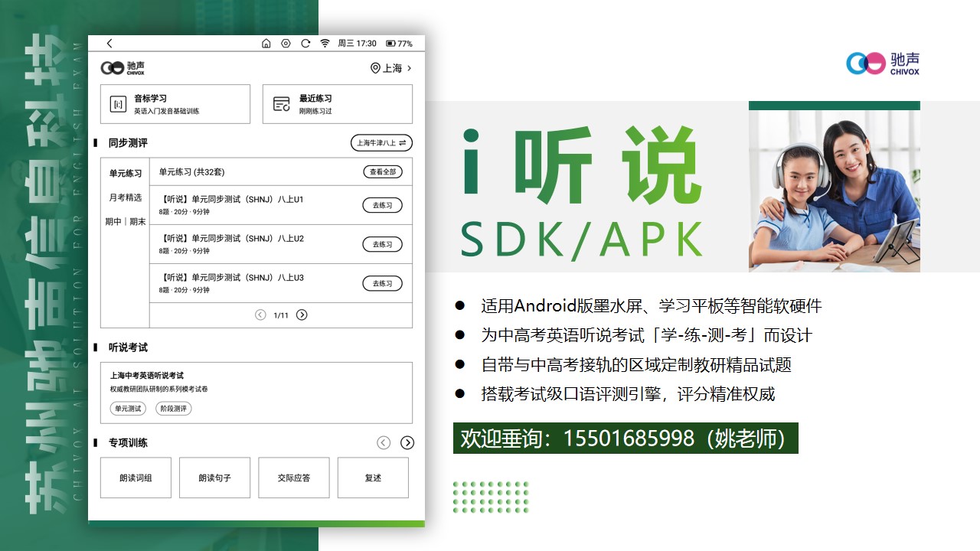Image resolution: width=980 pixels, height=551 pixels.
Task: Click 去练习 for the 八上U2 test
Action: 382,244
